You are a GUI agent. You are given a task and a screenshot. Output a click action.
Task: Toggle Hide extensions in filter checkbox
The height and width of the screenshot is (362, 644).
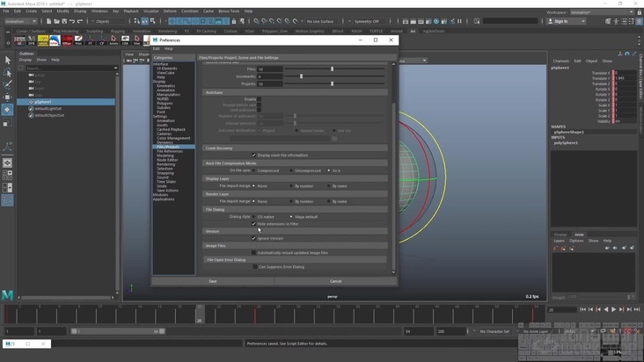pos(254,224)
